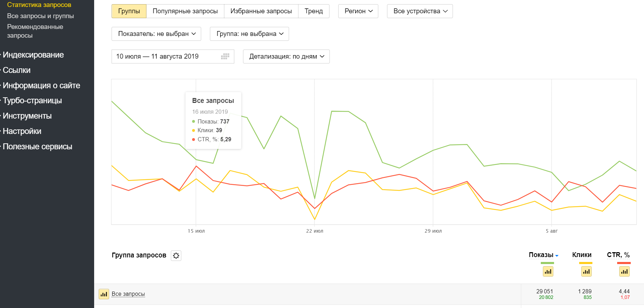Open calendar icon in date range field
Image resolution: width=644 pixels, height=308 pixels.
(225, 57)
